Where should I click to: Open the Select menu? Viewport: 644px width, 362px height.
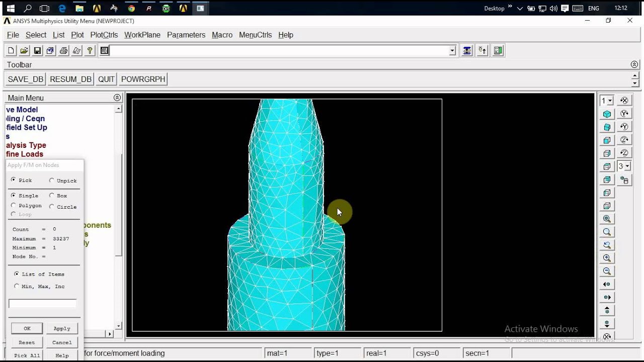coord(36,35)
